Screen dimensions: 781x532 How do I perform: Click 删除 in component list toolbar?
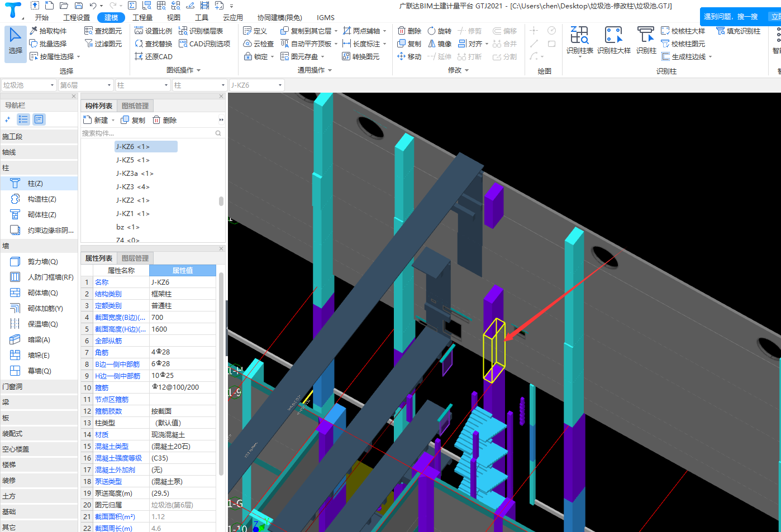[x=165, y=120]
